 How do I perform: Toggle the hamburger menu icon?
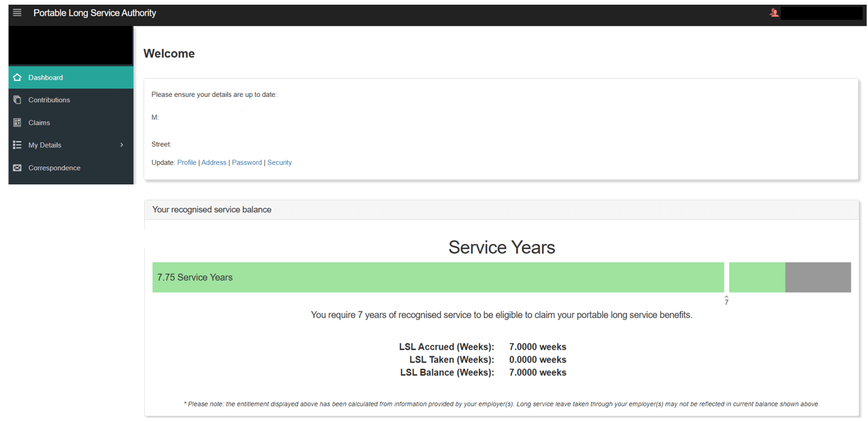point(17,13)
